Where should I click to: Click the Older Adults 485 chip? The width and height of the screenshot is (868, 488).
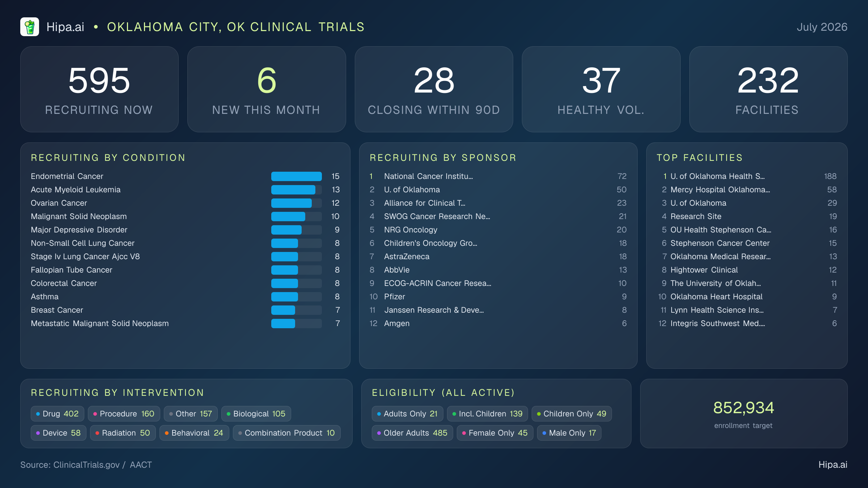point(412,433)
